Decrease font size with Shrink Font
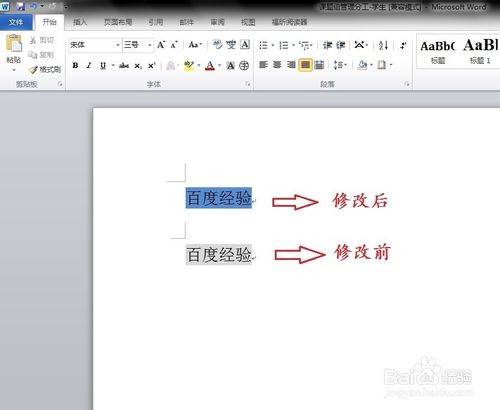 [174, 45]
